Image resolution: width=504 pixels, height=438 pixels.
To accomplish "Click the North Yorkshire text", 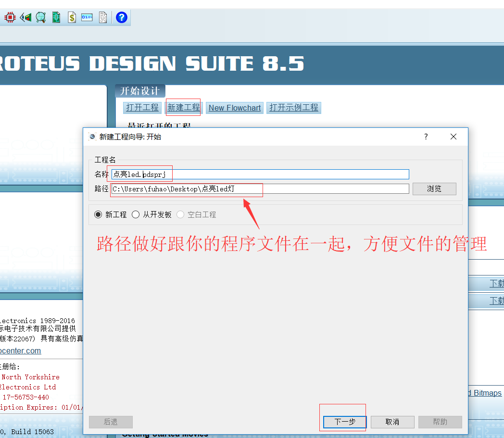I will click(x=30, y=377).
